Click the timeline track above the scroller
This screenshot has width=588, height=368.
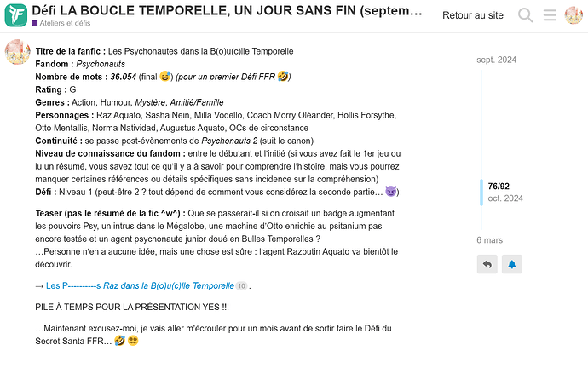(483, 119)
